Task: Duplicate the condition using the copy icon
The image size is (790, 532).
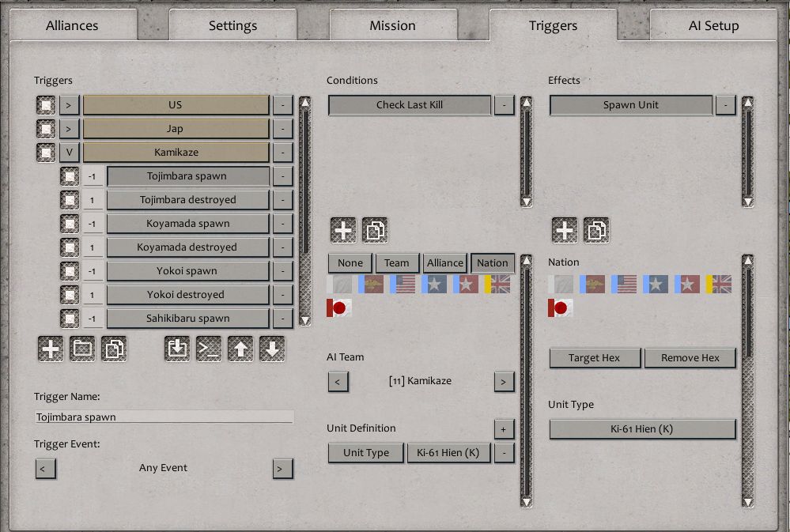Action: (375, 230)
